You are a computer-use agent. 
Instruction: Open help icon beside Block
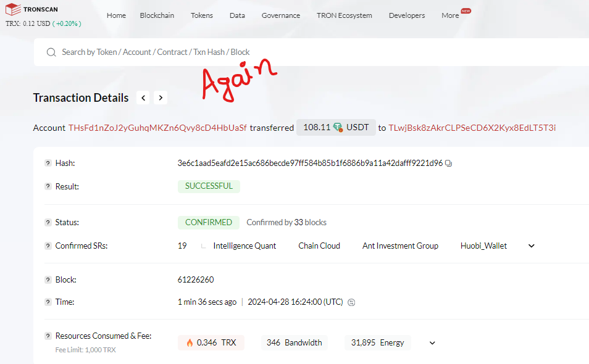click(48, 280)
